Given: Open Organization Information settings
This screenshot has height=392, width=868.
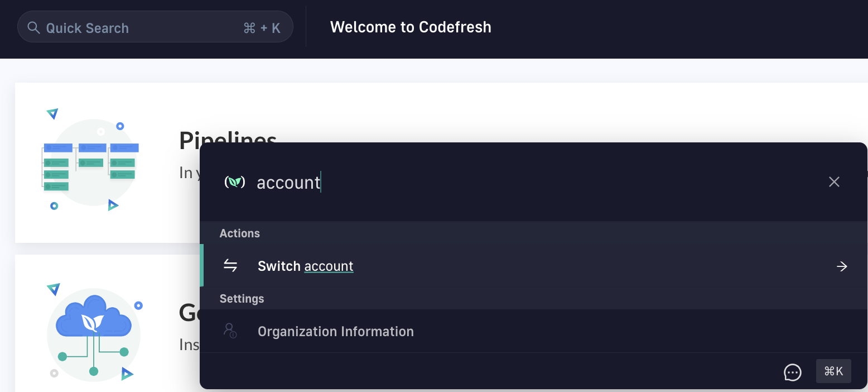Looking at the screenshot, I should click(x=335, y=332).
